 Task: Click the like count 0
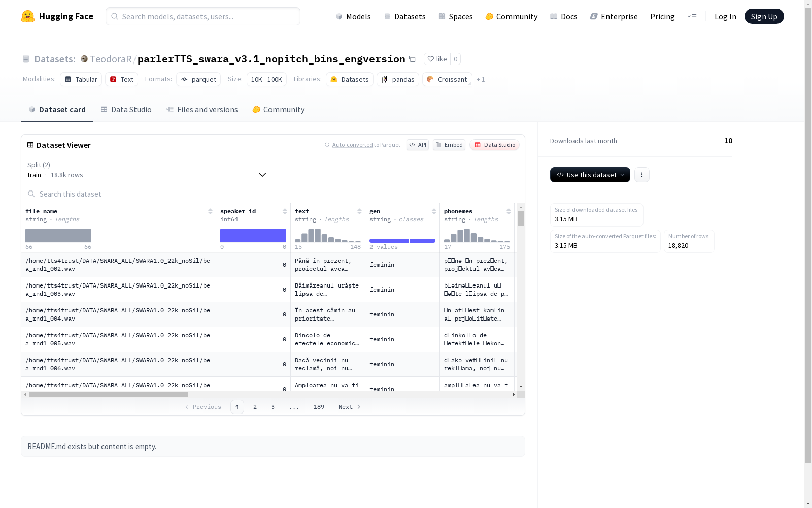(x=455, y=59)
